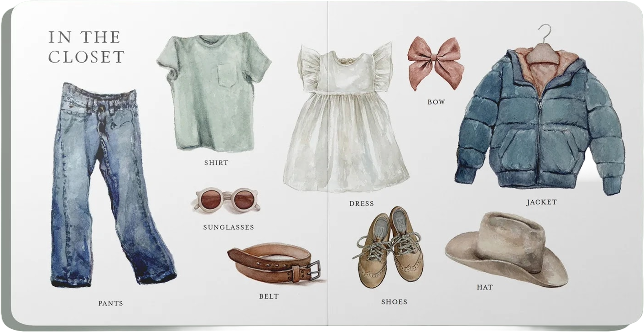Select the BELT caption text
Viewport: 644px width, 332px height.
(269, 296)
